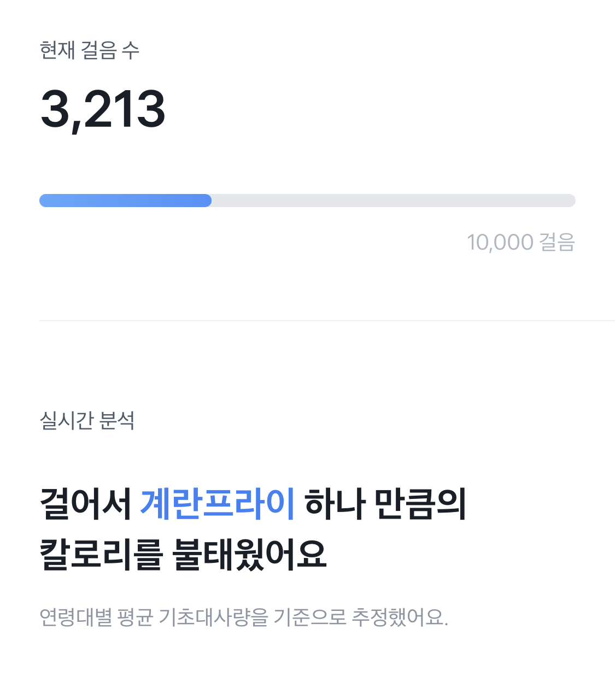615x700 pixels.
Task: Click the horizontal divider between the sections
Action: click(327, 320)
